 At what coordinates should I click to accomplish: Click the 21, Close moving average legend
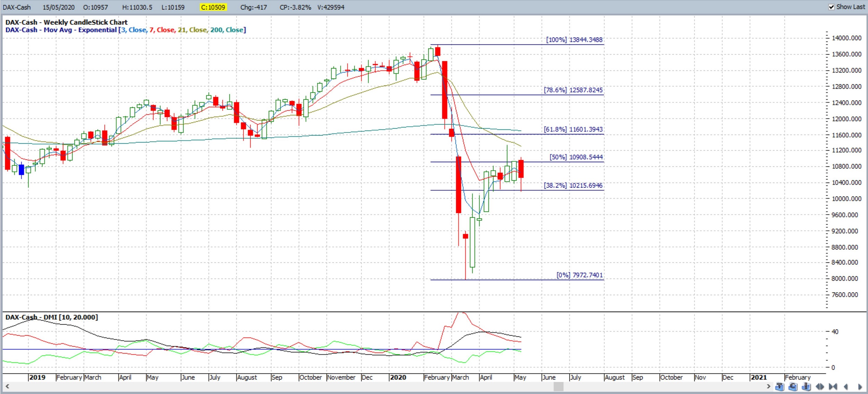193,30
